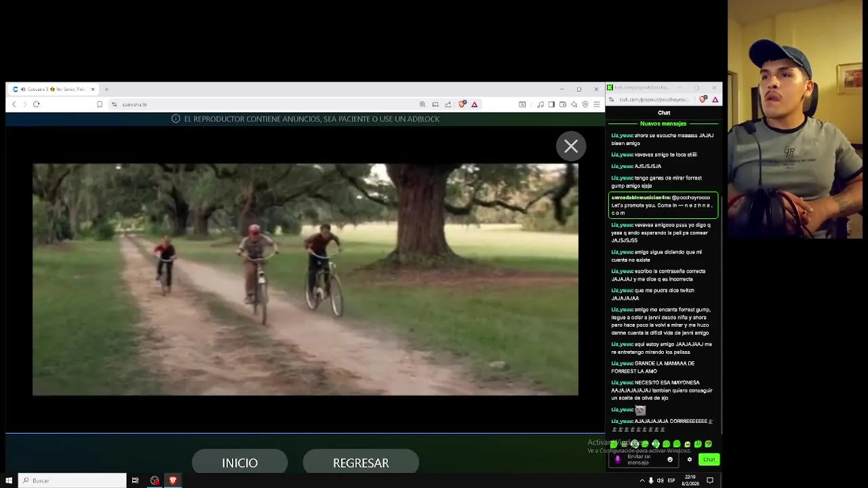The width and height of the screenshot is (868, 488).
Task: Select the Cuevana 3 browser tab
Action: (54, 89)
